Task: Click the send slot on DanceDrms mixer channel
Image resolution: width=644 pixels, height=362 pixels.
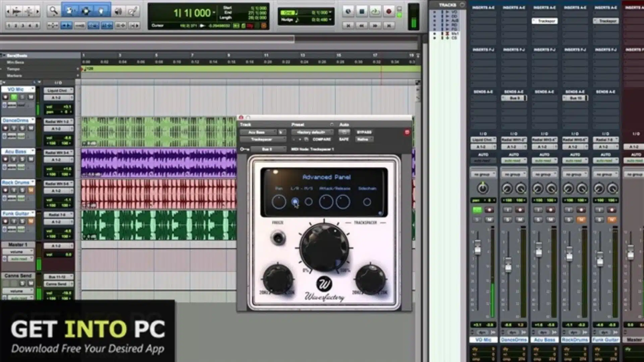Action: point(514,98)
